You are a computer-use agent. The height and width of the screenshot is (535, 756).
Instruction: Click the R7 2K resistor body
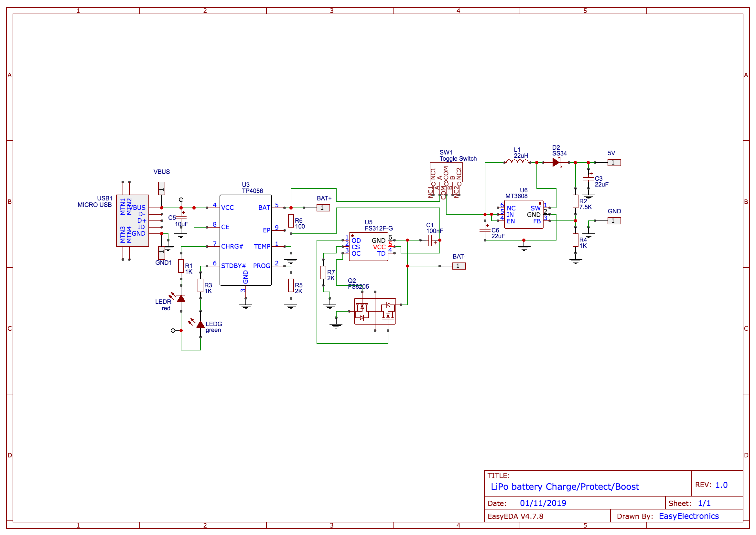click(x=323, y=273)
